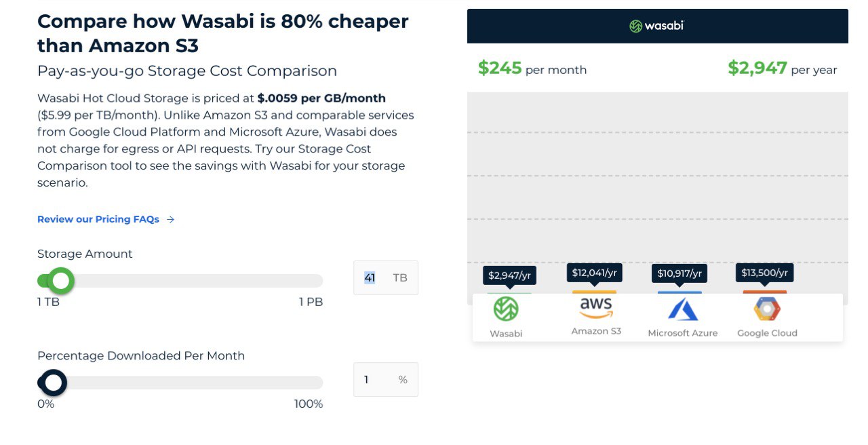
Task: Select the Google Cloud icon
Action: pyautogui.click(x=767, y=309)
